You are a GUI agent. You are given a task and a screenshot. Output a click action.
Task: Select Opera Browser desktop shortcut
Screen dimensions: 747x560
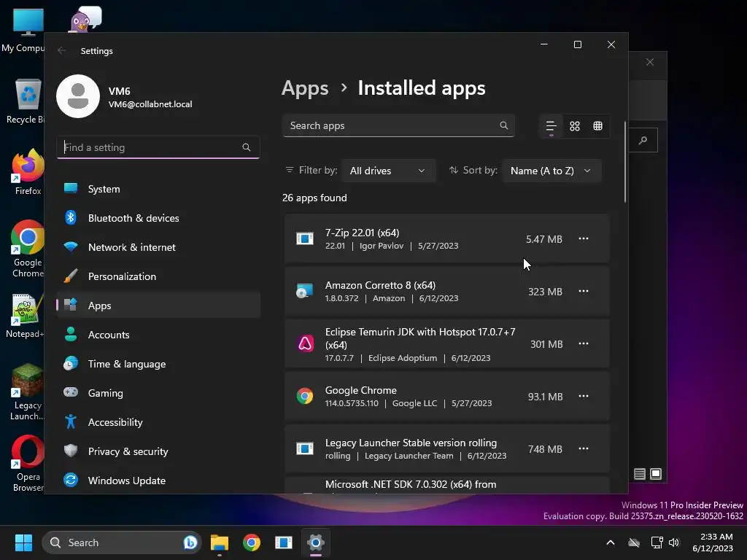click(x=28, y=463)
